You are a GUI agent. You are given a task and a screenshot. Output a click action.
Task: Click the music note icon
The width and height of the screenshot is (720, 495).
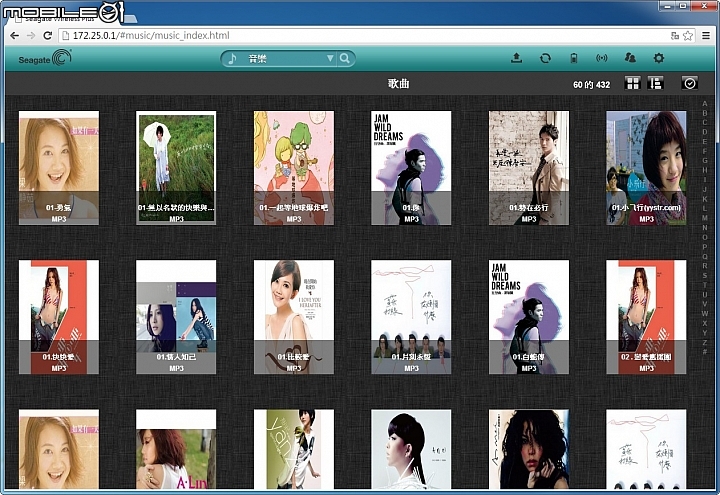pos(232,58)
